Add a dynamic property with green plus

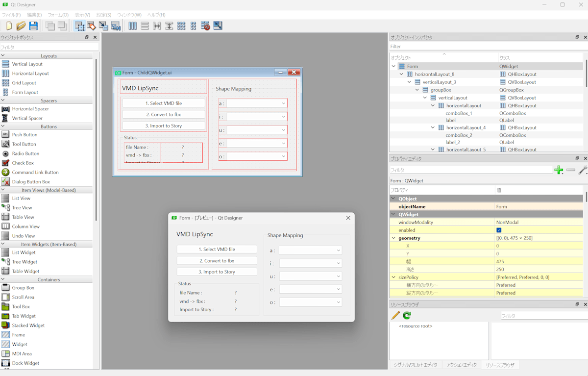click(558, 170)
